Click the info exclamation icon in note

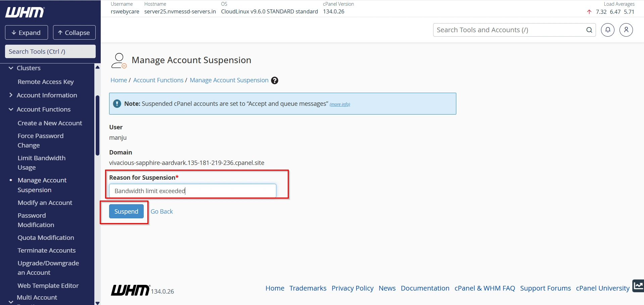pos(117,103)
